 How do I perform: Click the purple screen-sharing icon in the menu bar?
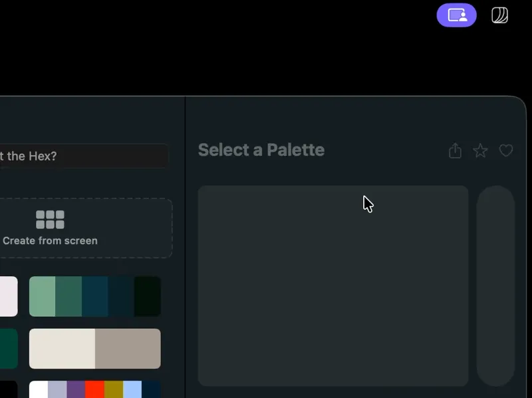tap(457, 15)
